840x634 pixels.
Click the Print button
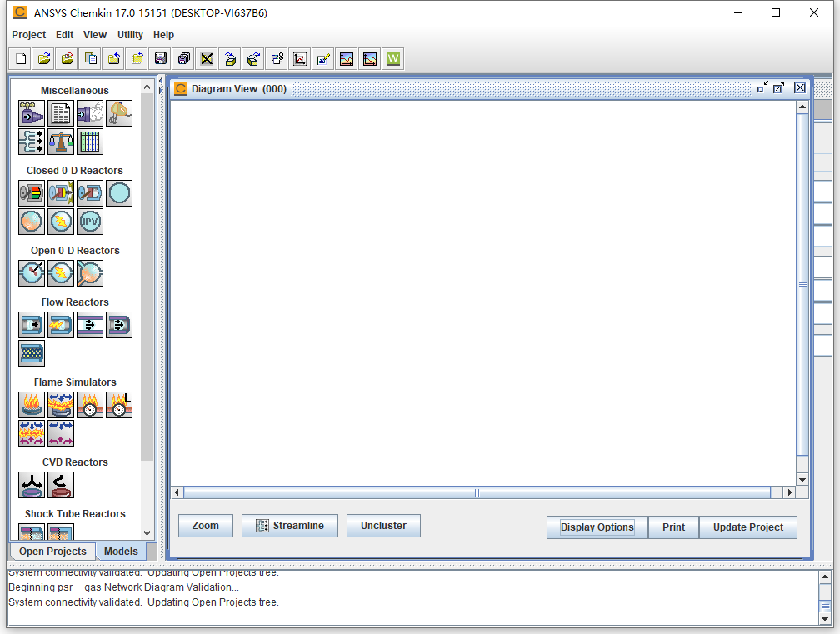pyautogui.click(x=673, y=527)
